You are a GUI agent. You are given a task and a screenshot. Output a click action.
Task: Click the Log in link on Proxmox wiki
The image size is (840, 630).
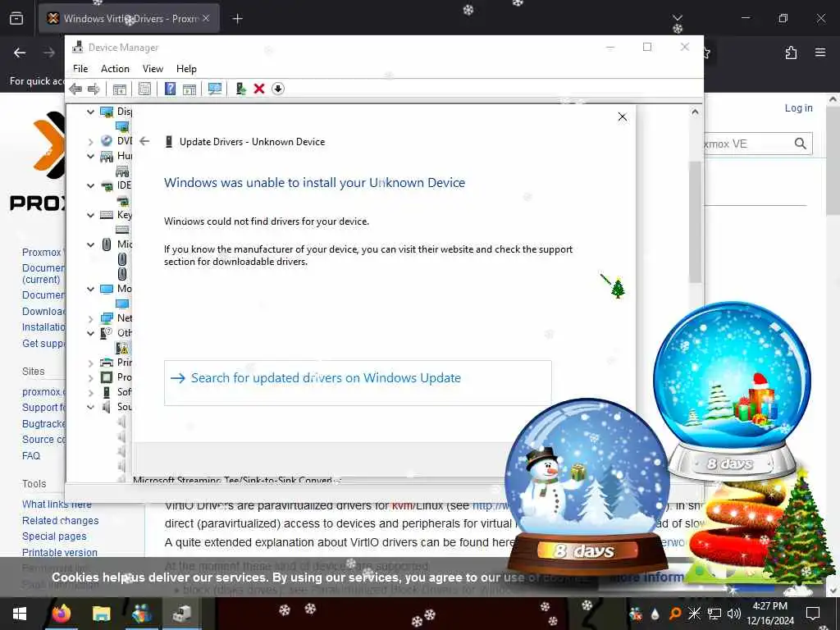798,107
